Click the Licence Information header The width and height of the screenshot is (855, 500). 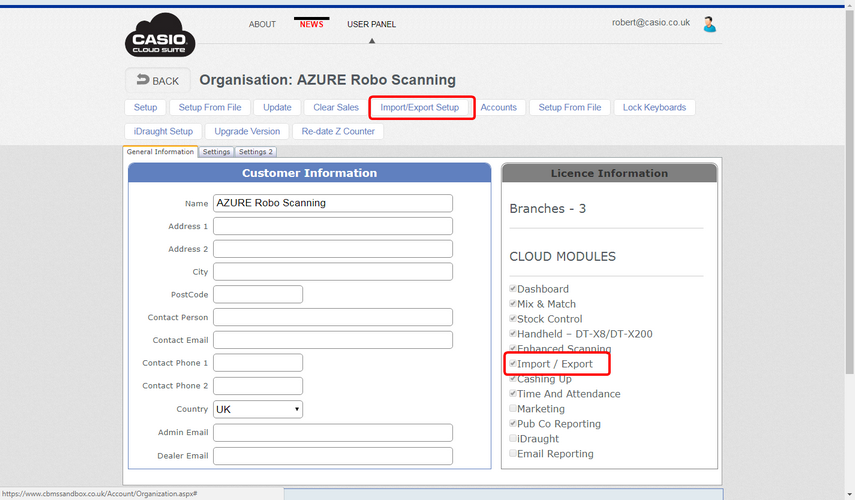(609, 173)
